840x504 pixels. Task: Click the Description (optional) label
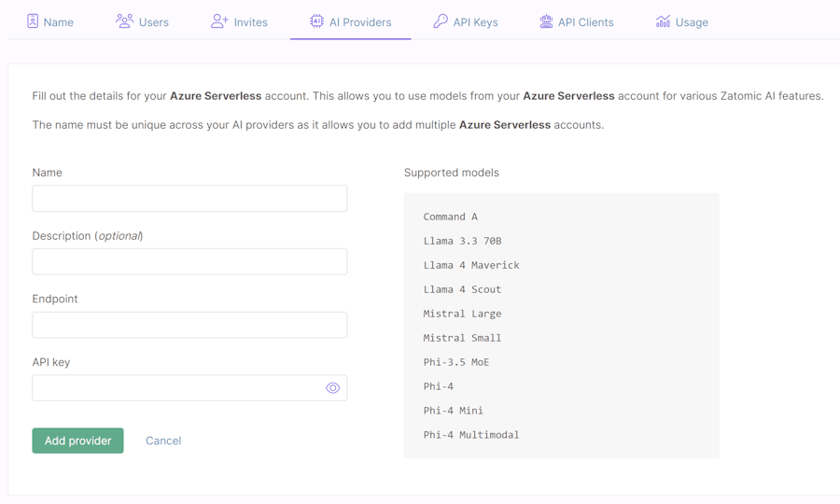click(x=88, y=235)
